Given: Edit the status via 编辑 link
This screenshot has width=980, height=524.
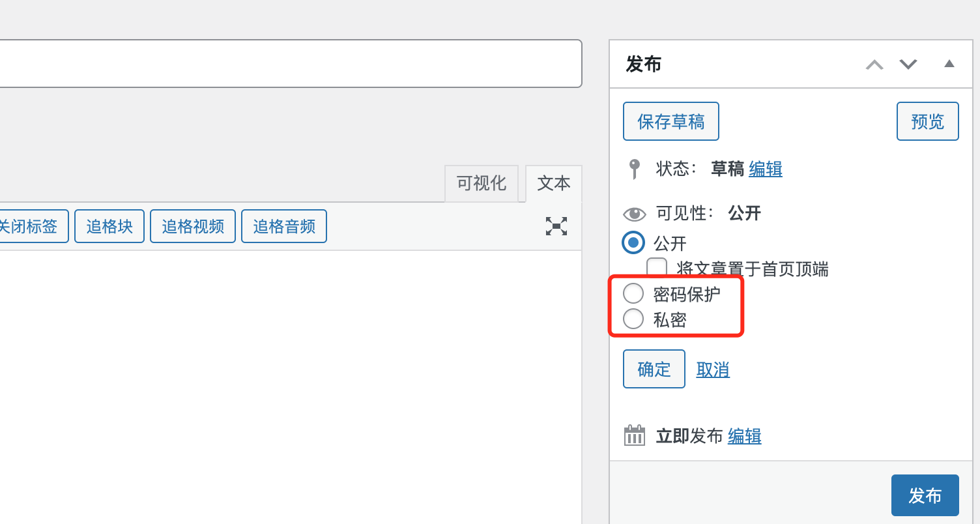Looking at the screenshot, I should pos(766,169).
